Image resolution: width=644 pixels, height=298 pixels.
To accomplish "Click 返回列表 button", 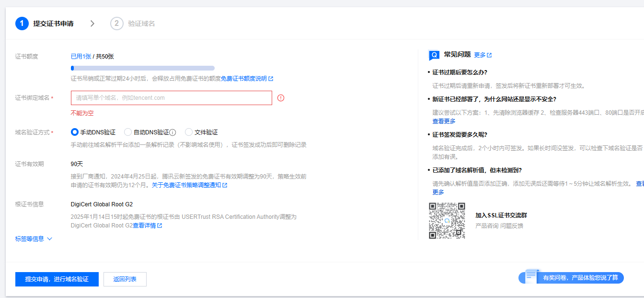I will tap(125, 279).
